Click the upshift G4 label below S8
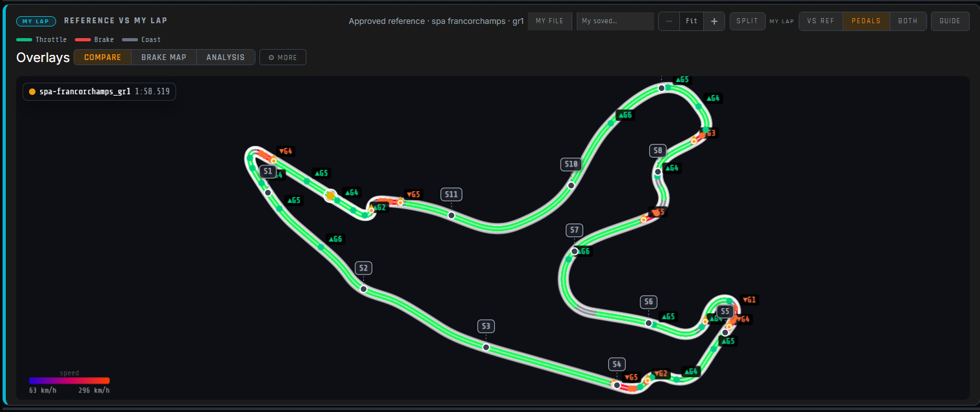The image size is (980, 412). point(672,168)
